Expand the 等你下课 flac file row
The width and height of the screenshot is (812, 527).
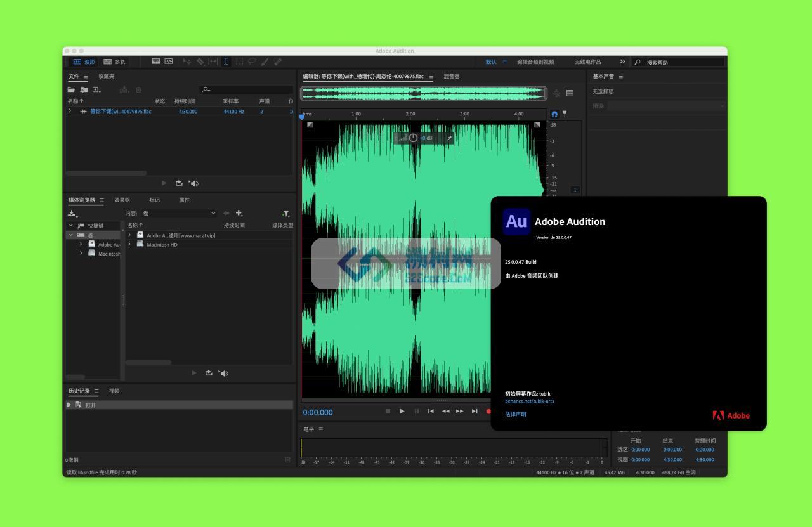click(70, 111)
